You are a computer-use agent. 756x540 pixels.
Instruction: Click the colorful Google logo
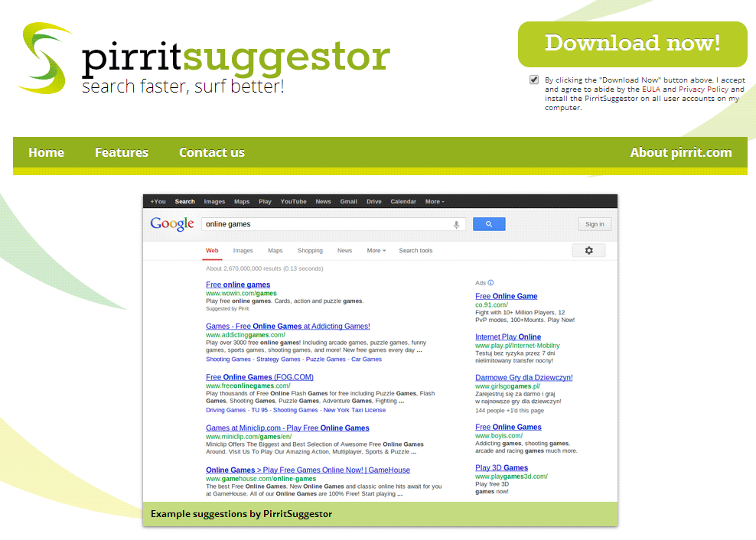172,224
